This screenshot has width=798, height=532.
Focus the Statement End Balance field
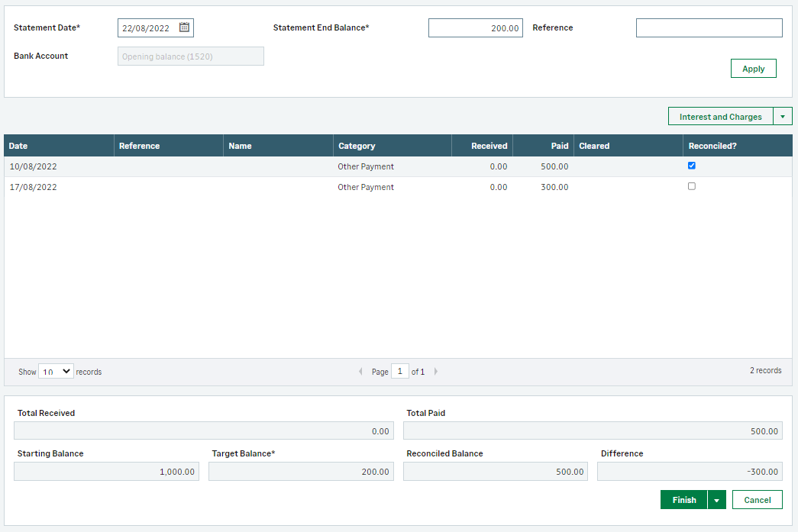[475, 28]
